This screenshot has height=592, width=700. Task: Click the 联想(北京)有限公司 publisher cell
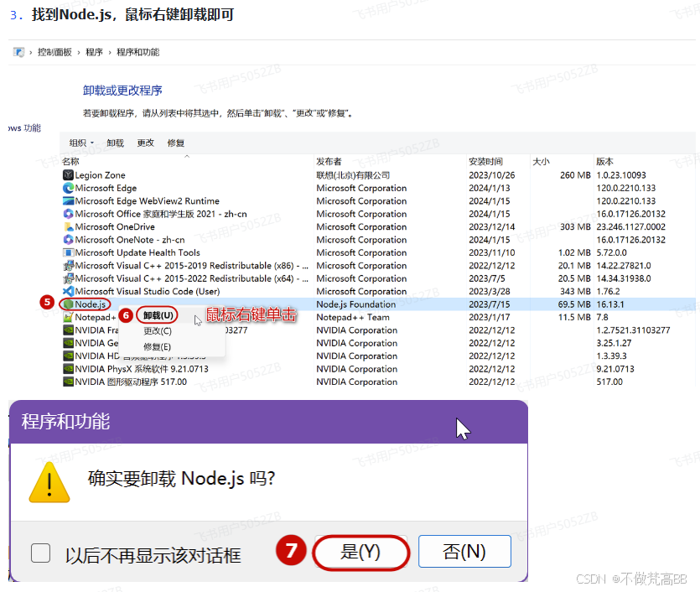click(x=353, y=175)
